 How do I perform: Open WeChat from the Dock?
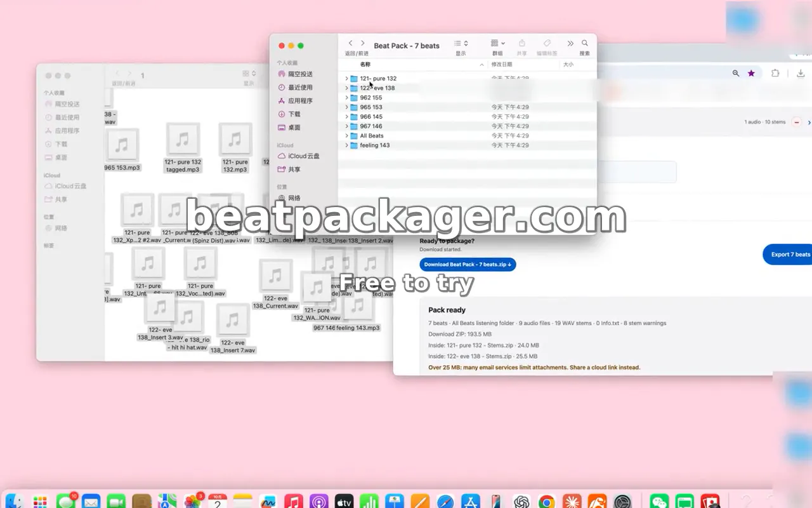pos(660,502)
